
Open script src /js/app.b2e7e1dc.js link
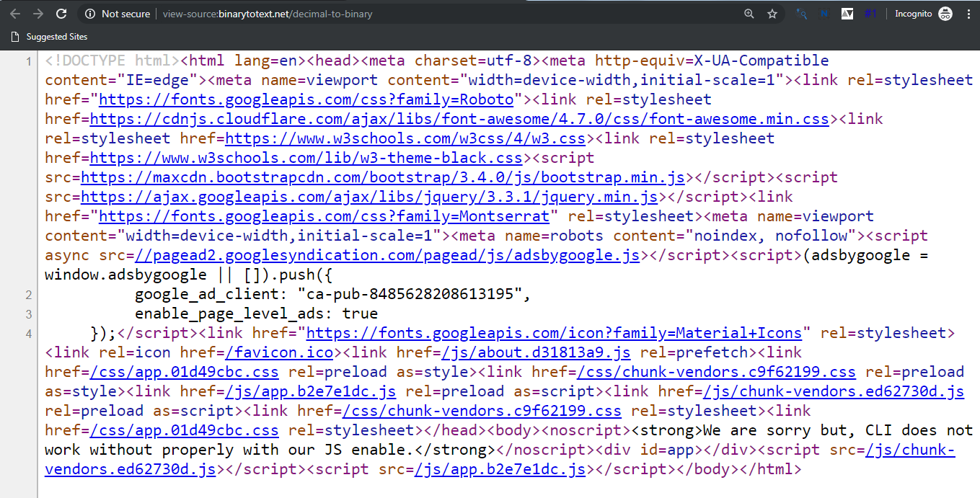click(x=500, y=469)
